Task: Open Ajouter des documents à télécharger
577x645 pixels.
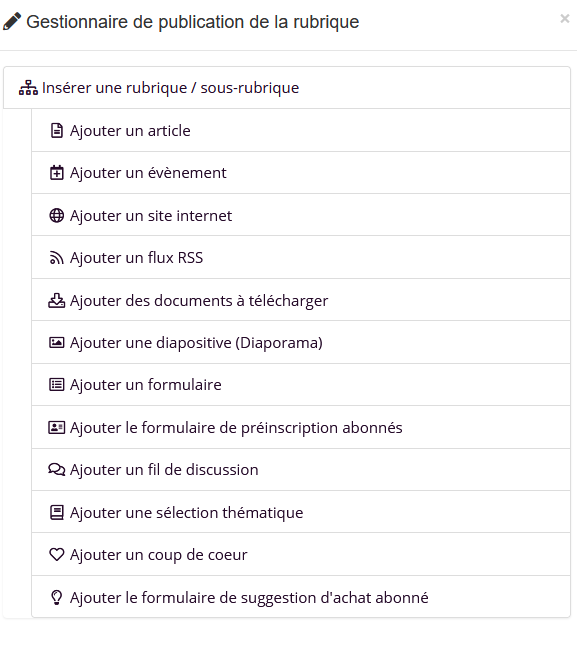Action: (x=301, y=300)
